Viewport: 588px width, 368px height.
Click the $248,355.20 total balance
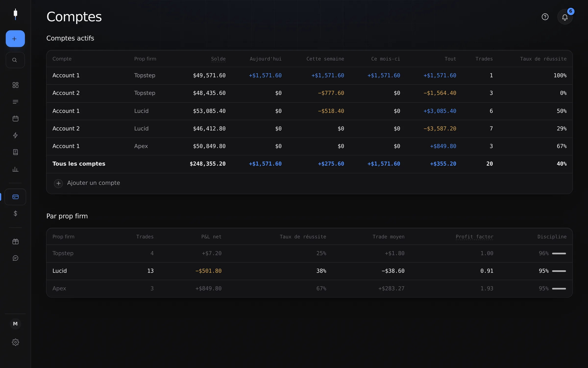pos(208,164)
